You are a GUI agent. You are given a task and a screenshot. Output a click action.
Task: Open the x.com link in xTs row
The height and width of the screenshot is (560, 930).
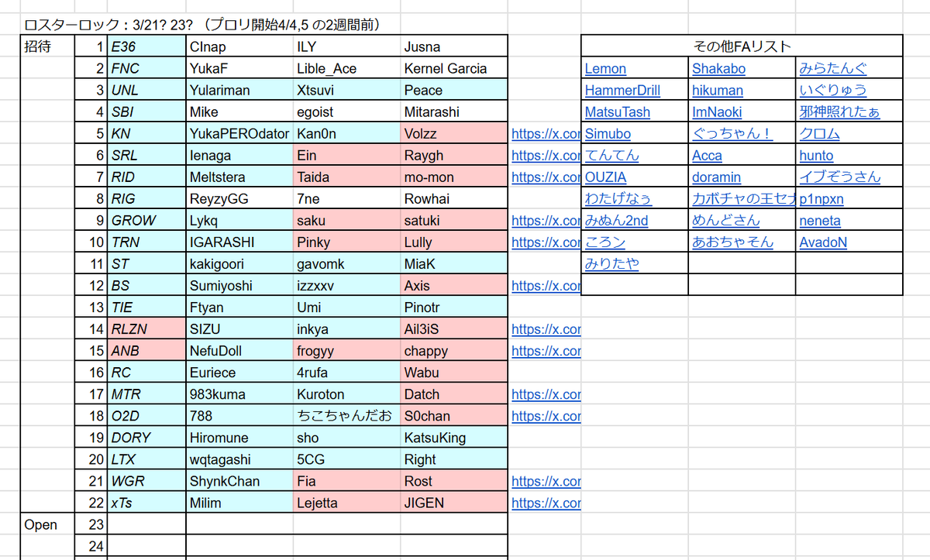coord(546,503)
